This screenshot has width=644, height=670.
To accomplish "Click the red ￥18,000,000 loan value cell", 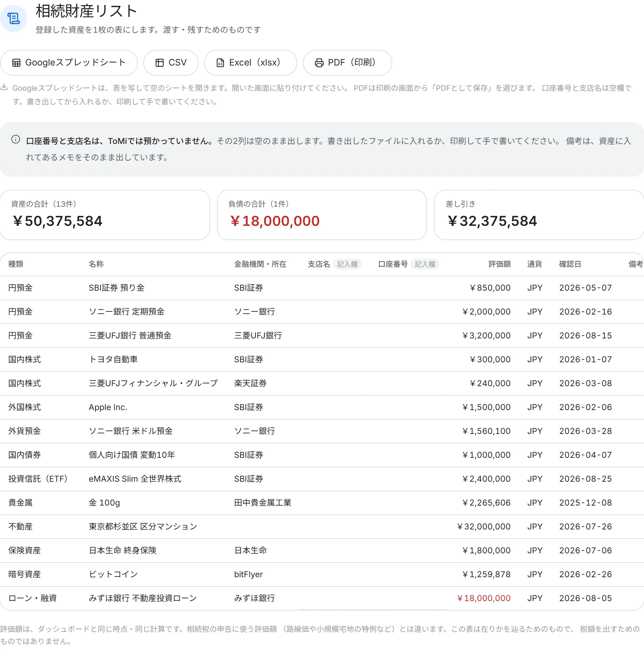I will coord(483,599).
